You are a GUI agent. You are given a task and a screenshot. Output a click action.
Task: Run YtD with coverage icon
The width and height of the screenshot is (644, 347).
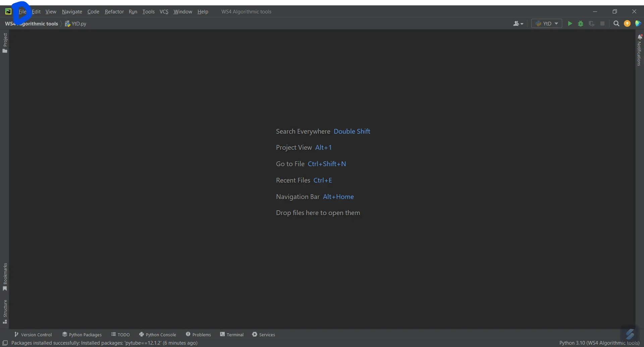[592, 23]
